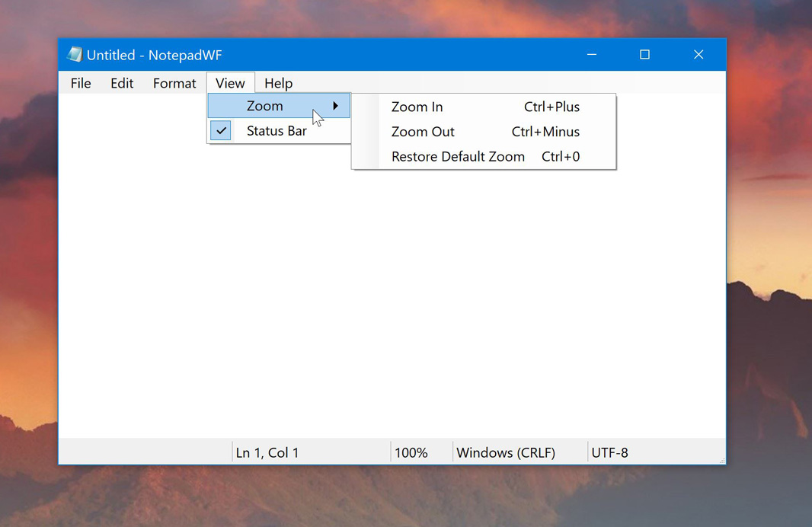Click the 100% zoom level indicator
Image resolution: width=812 pixels, height=527 pixels.
pos(411,452)
